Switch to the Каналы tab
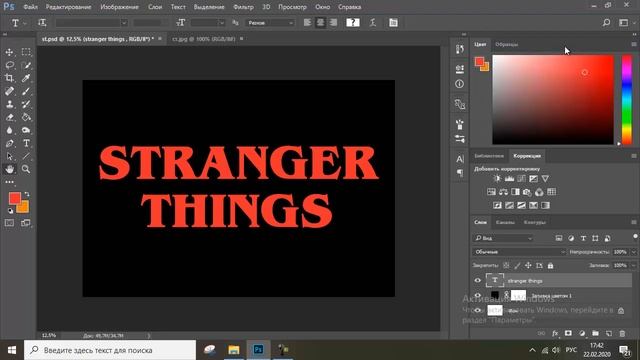Viewport: 640px width, 360px height. pos(505,222)
